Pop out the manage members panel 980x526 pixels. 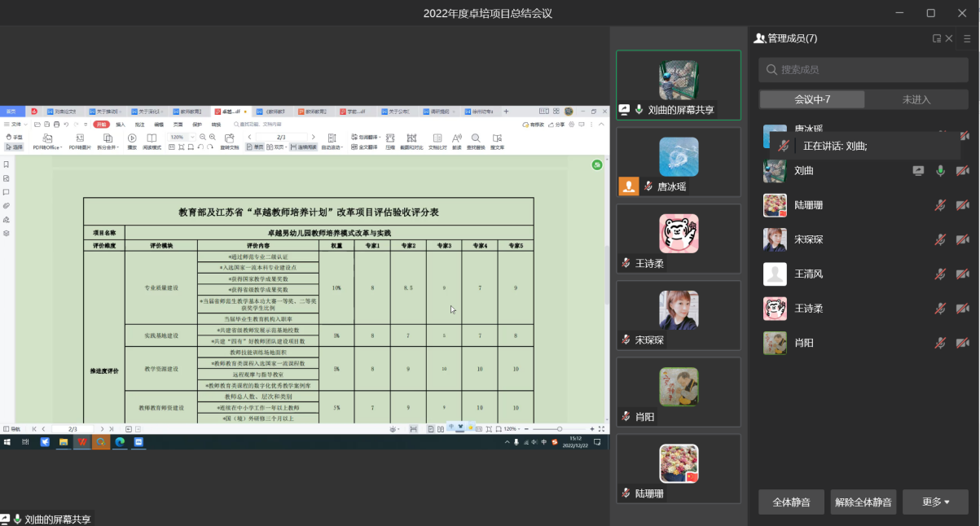(x=937, y=38)
